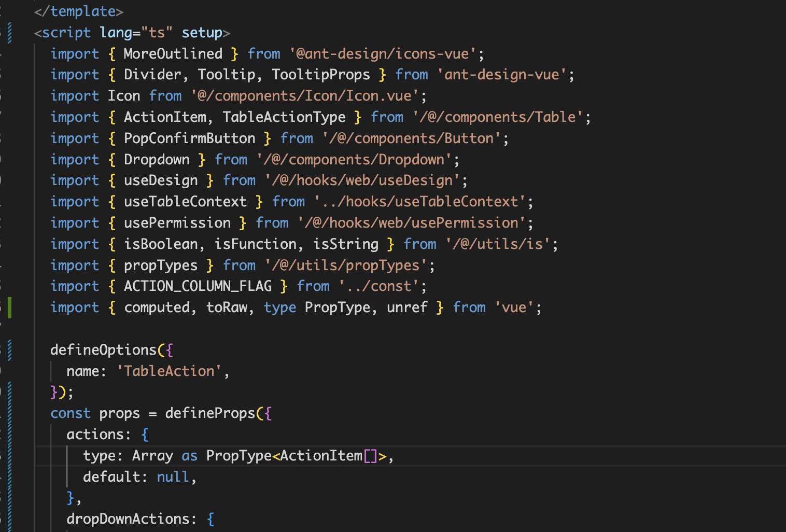Place cursor on the ACTION_COLUMN_FLAG constant
Image resolution: width=786 pixels, height=532 pixels.
click(x=198, y=286)
